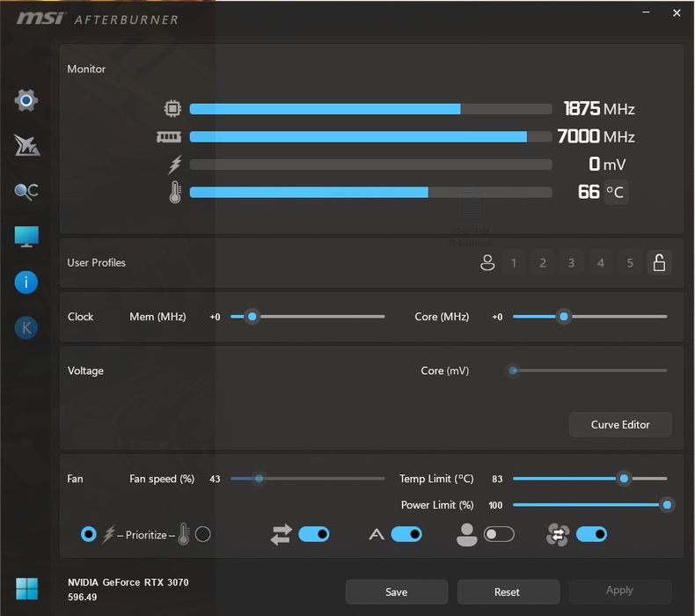
Task: Show the information panel via the i icon
Action: [x=26, y=282]
